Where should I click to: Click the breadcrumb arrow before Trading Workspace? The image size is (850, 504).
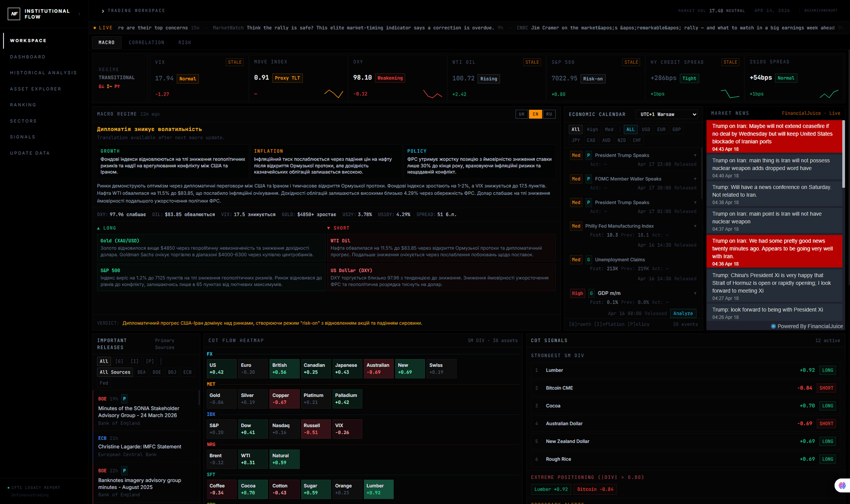click(103, 11)
